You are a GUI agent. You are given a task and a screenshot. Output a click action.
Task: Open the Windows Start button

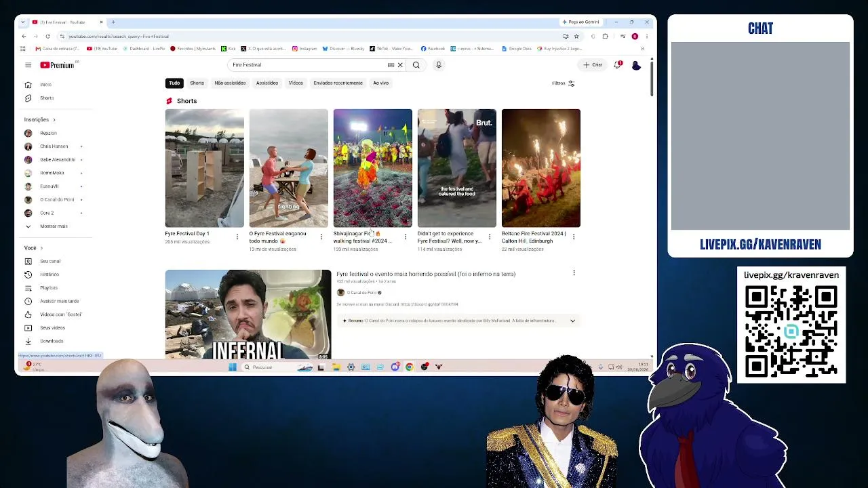[232, 367]
